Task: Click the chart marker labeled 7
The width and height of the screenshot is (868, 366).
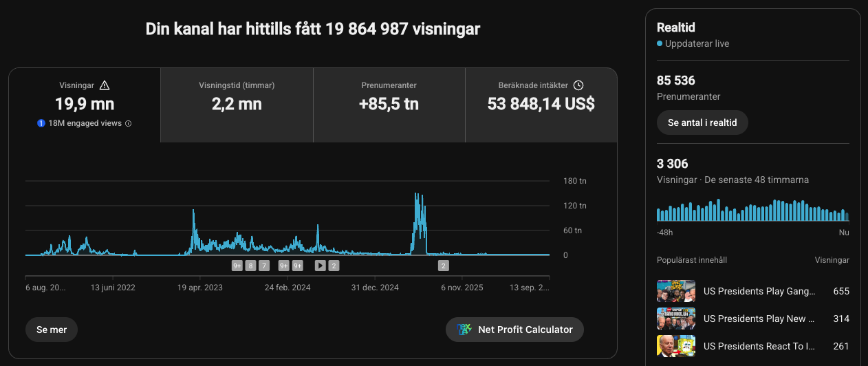Action: (264, 266)
